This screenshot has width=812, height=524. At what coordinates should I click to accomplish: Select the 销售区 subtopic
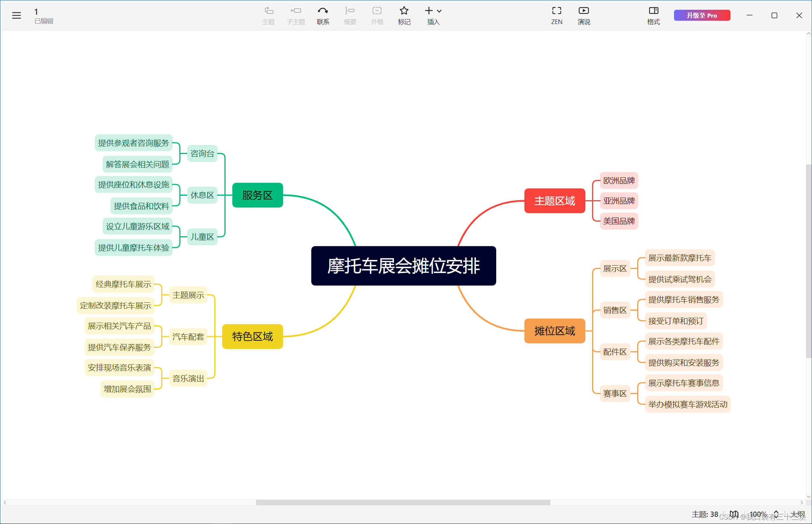tap(615, 310)
